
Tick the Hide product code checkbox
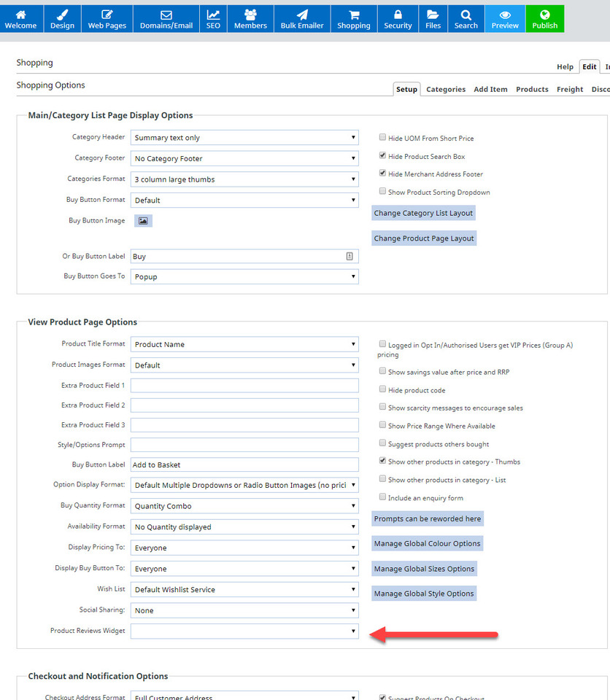pyautogui.click(x=383, y=390)
